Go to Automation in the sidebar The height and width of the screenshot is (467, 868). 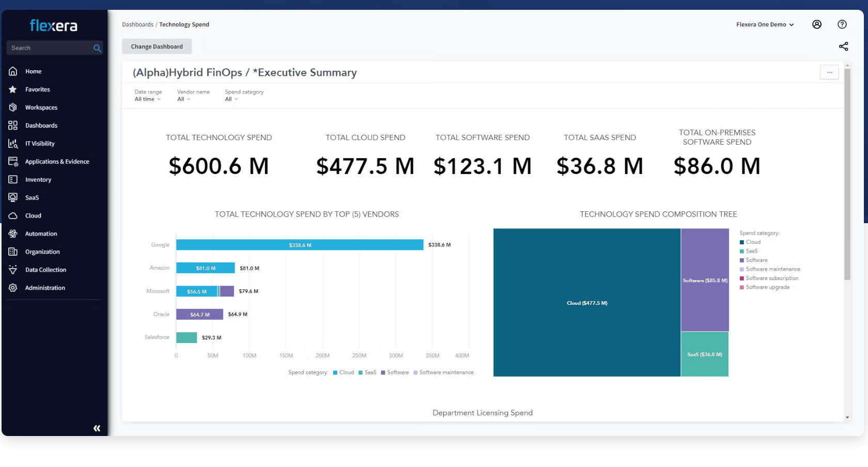(x=41, y=234)
